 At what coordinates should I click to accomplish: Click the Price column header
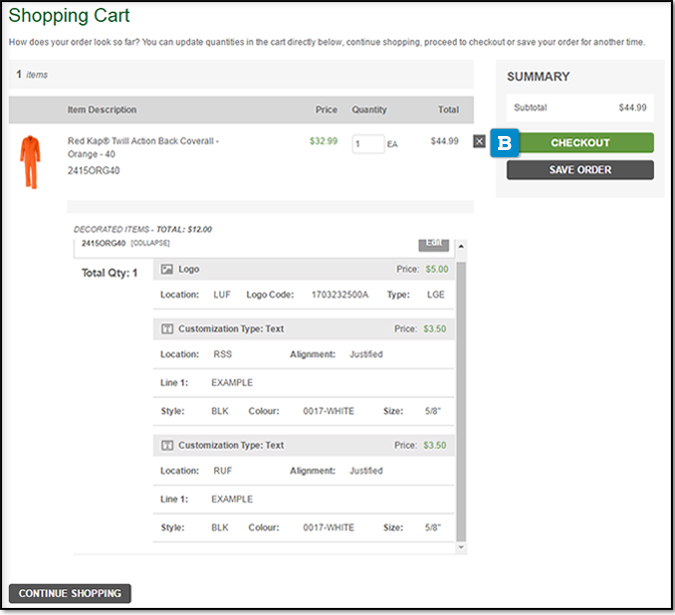(x=326, y=110)
